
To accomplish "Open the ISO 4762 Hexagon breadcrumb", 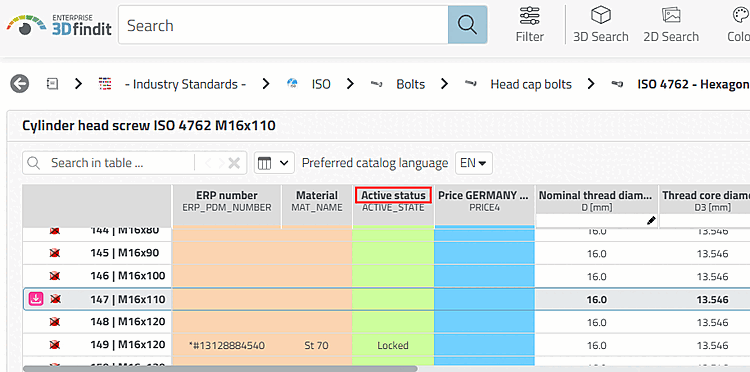I will pos(693,84).
